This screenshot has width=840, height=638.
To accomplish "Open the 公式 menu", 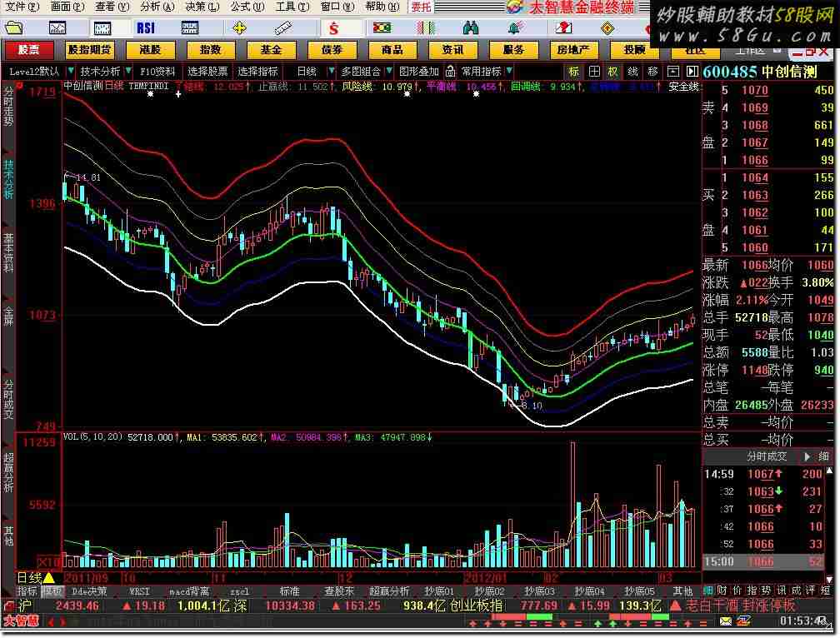I will [247, 7].
